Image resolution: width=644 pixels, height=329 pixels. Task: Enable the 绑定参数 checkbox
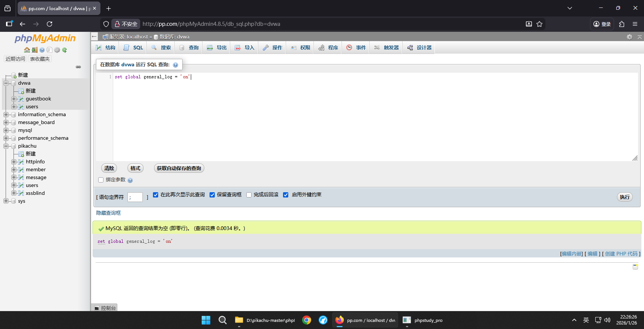(101, 180)
